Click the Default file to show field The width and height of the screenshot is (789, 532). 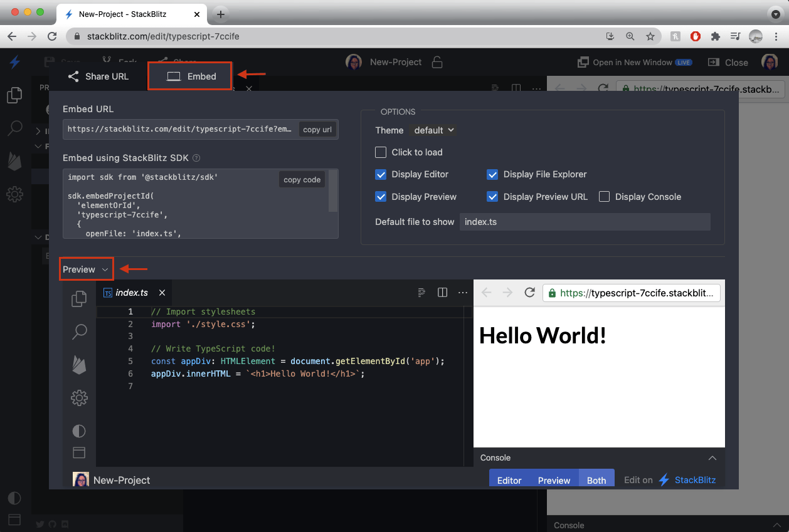[585, 222]
